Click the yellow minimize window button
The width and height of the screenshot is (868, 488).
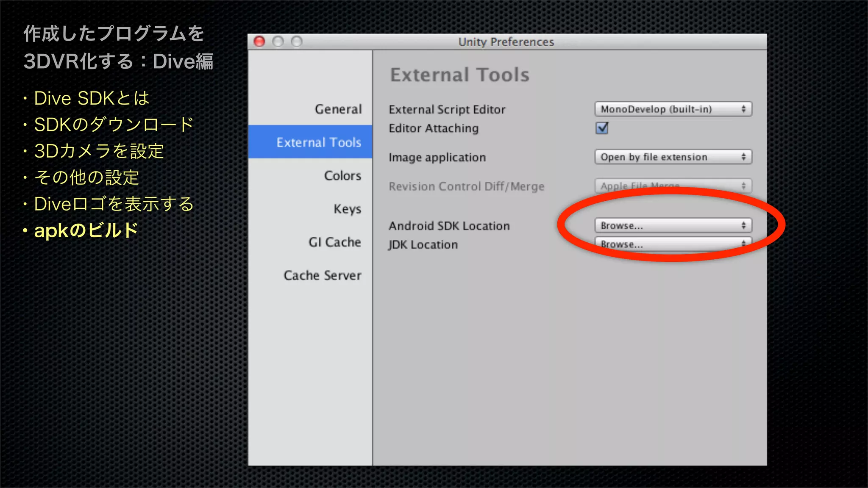278,42
